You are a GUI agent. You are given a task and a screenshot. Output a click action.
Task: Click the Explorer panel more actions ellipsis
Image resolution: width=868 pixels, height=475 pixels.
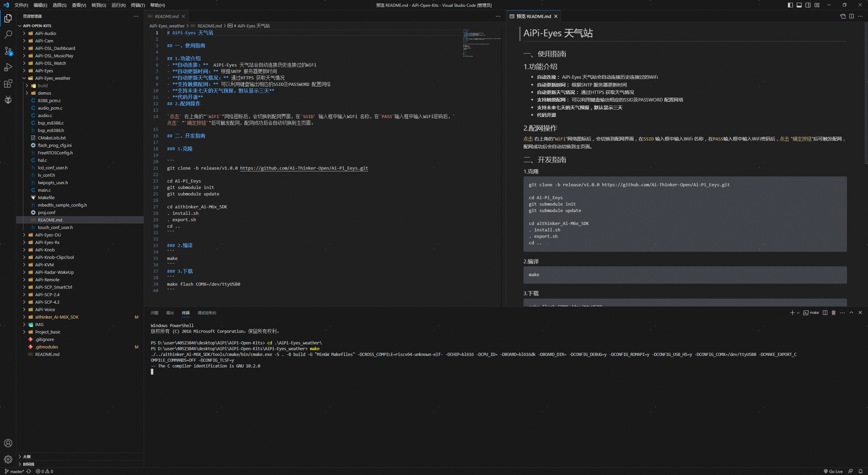click(136, 16)
